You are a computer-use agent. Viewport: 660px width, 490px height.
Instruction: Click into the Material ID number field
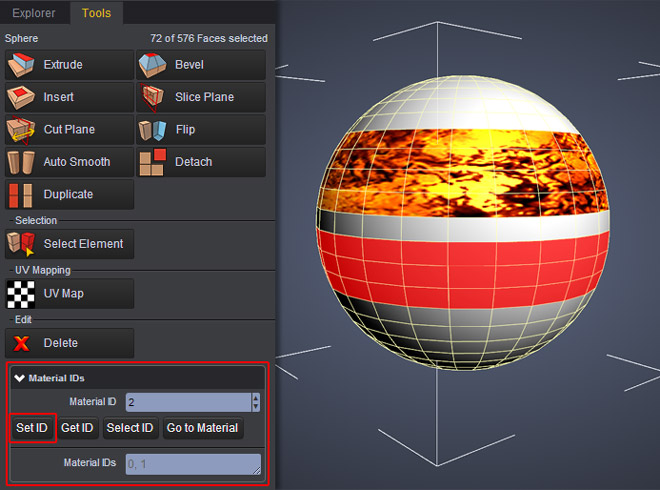click(188, 402)
